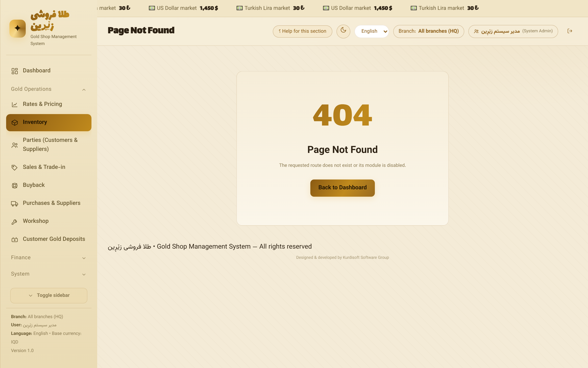The height and width of the screenshot is (368, 588).
Task: Click the Workshop wrench icon
Action: [14, 221]
